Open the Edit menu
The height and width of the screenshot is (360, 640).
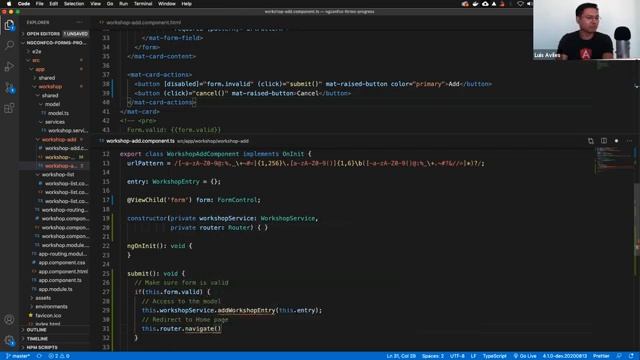tap(53, 4)
